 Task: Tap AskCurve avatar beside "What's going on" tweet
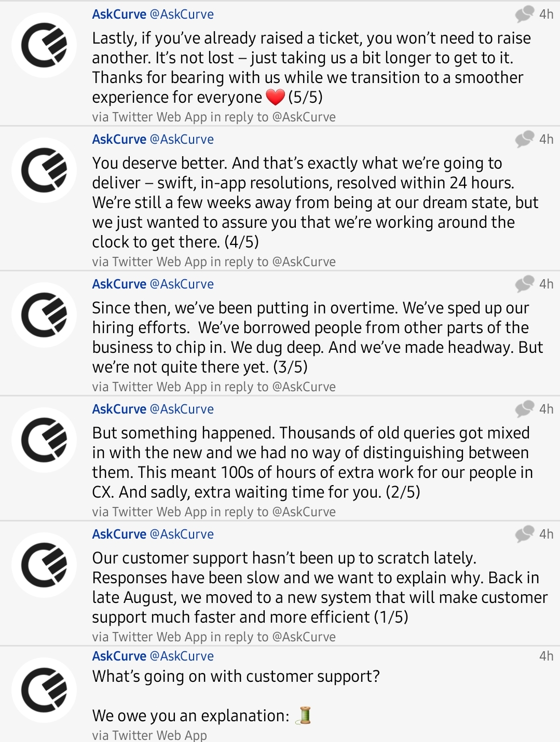(x=44, y=690)
